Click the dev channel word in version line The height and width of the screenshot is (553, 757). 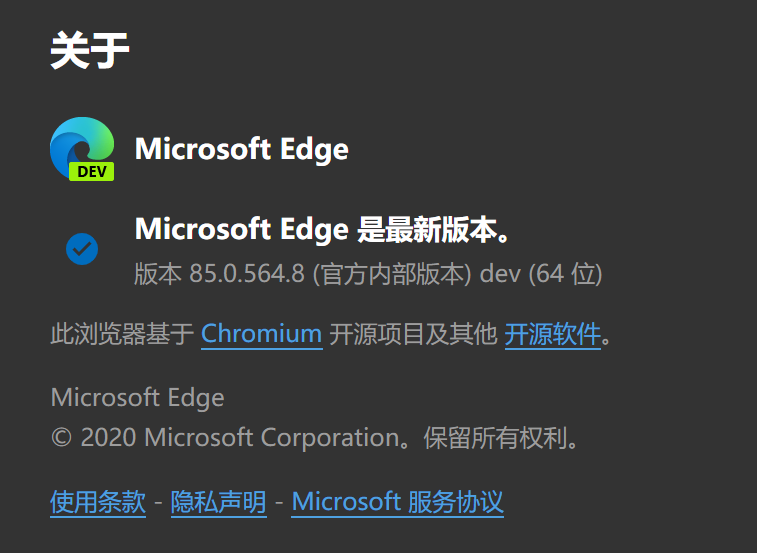(x=500, y=274)
